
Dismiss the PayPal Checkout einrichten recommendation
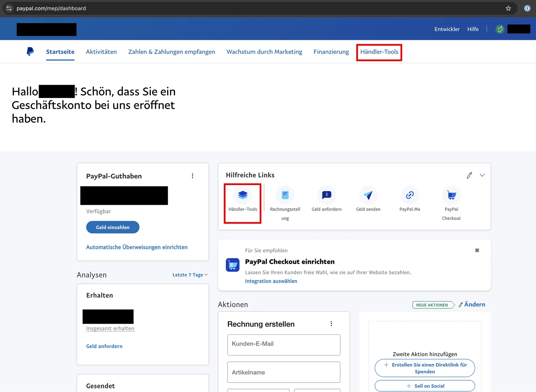(x=477, y=250)
